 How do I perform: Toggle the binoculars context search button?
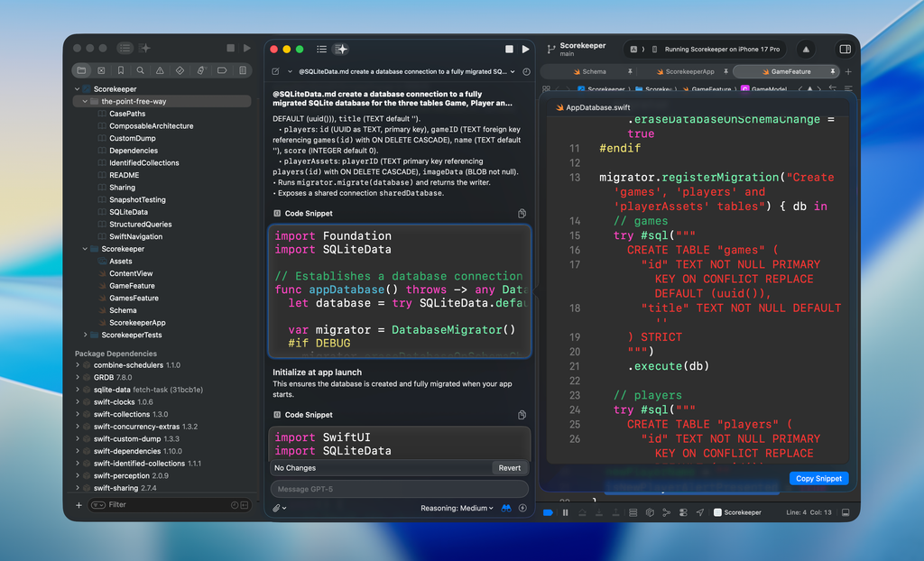(x=507, y=508)
